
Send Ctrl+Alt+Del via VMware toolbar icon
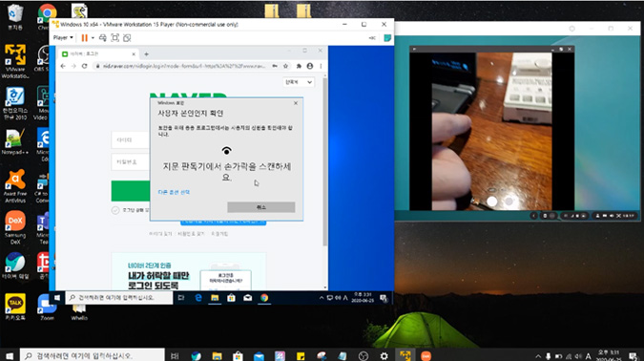click(103, 38)
